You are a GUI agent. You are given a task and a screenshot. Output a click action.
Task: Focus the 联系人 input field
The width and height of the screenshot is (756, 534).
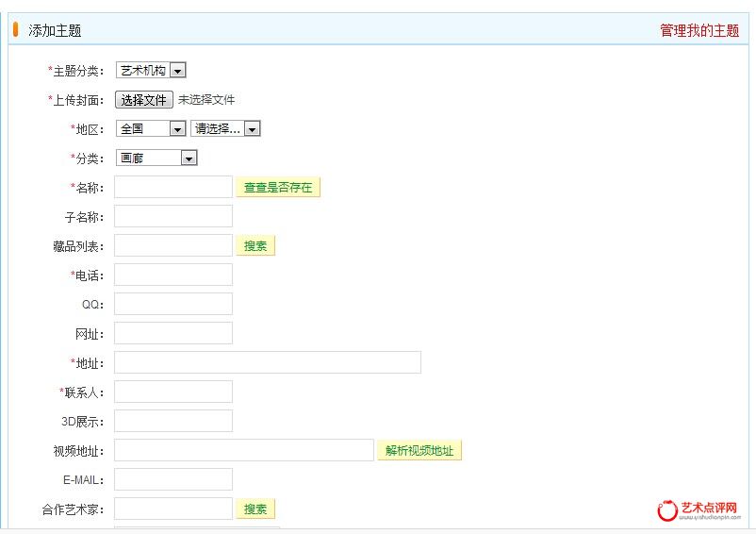[x=173, y=392]
